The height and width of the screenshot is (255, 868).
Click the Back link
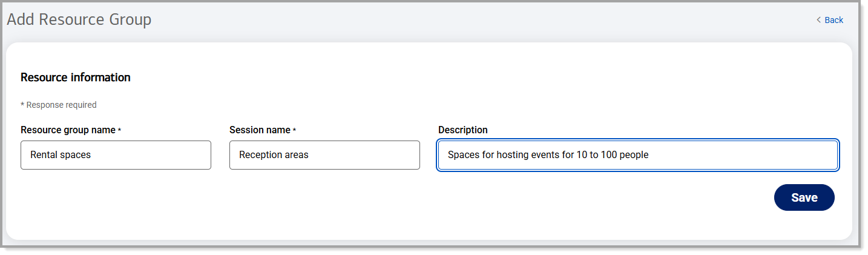point(830,20)
